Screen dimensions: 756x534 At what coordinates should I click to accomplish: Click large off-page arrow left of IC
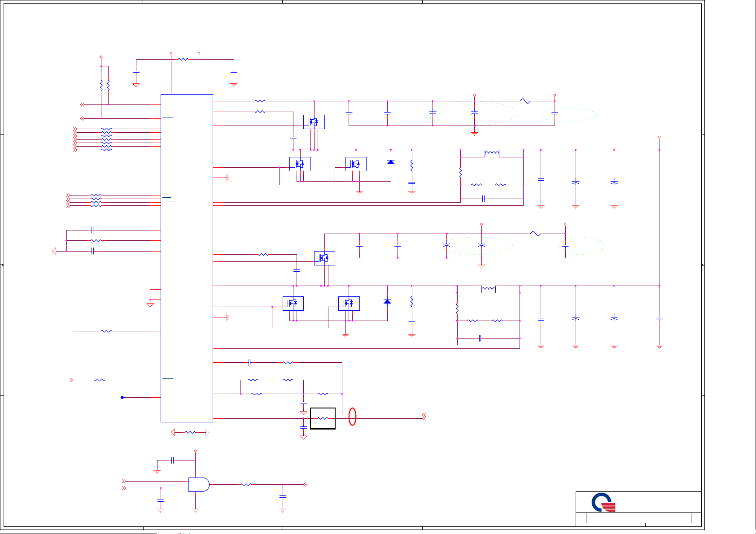point(54,251)
